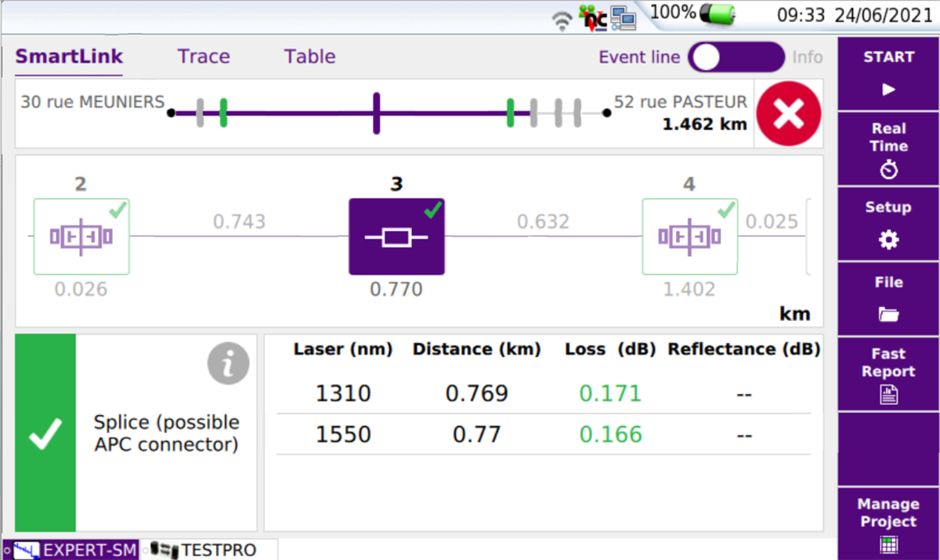Screen dimensions: 940x560
Task: Select connector event 4 in the link diagram
Action: pyautogui.click(x=689, y=236)
